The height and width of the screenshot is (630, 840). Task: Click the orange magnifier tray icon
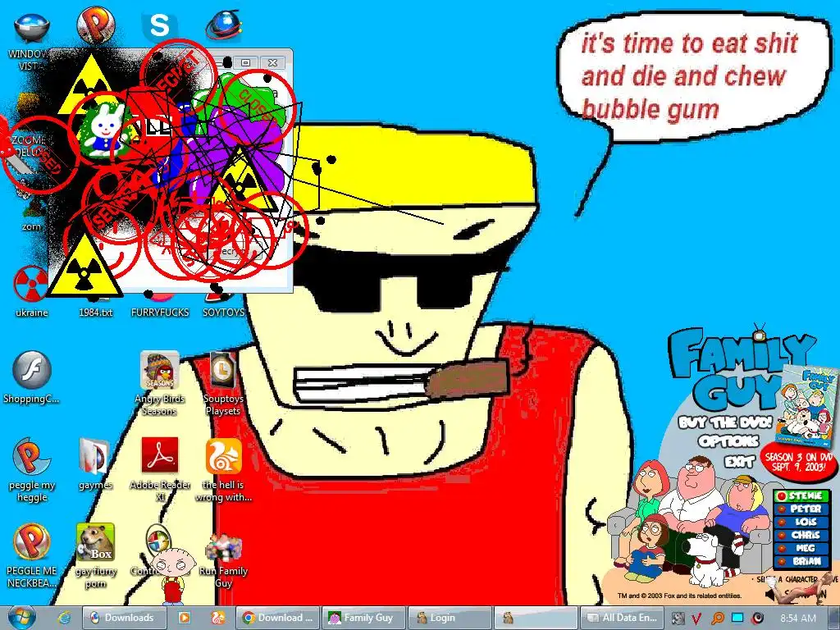[717, 619]
